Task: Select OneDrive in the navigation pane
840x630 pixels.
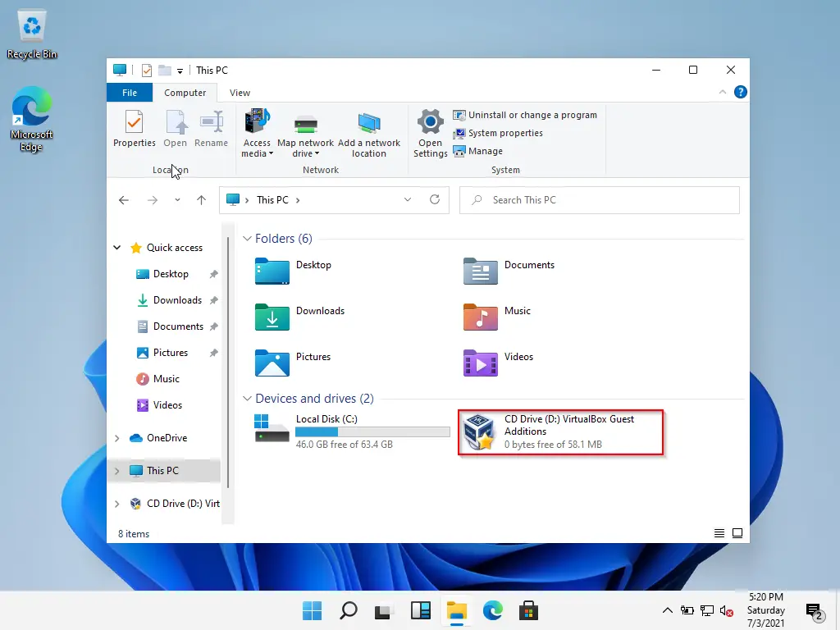Action: click(x=159, y=438)
